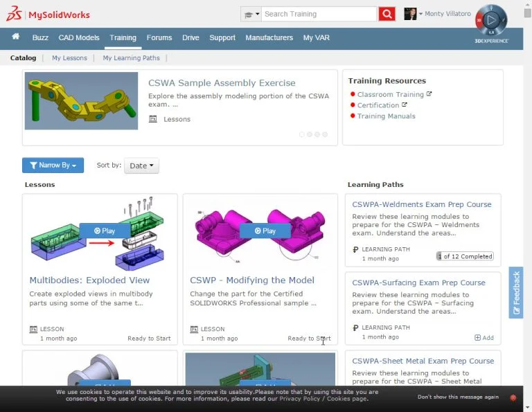The image size is (532, 412).
Task: Open the Feedback side tab
Action: (x=516, y=292)
